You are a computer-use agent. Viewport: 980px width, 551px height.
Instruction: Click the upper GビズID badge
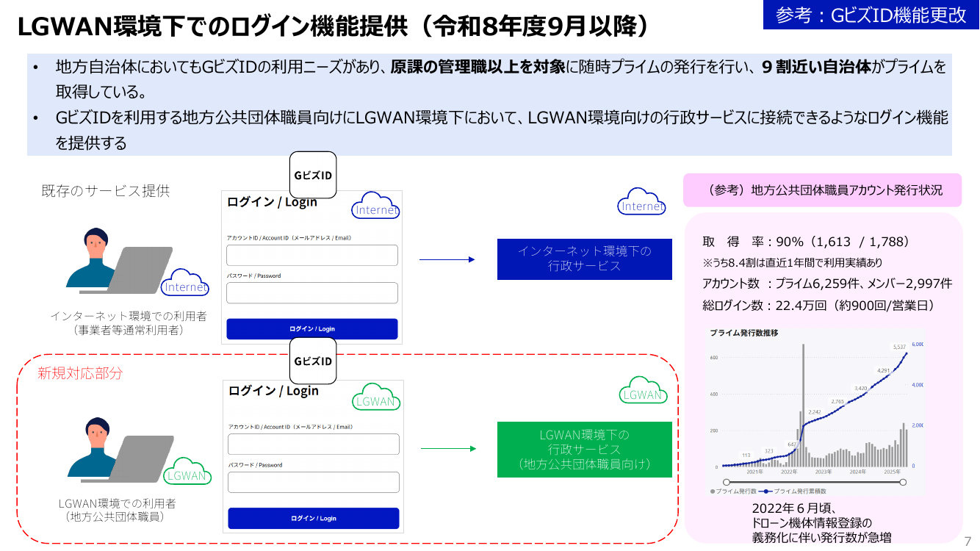click(x=313, y=175)
